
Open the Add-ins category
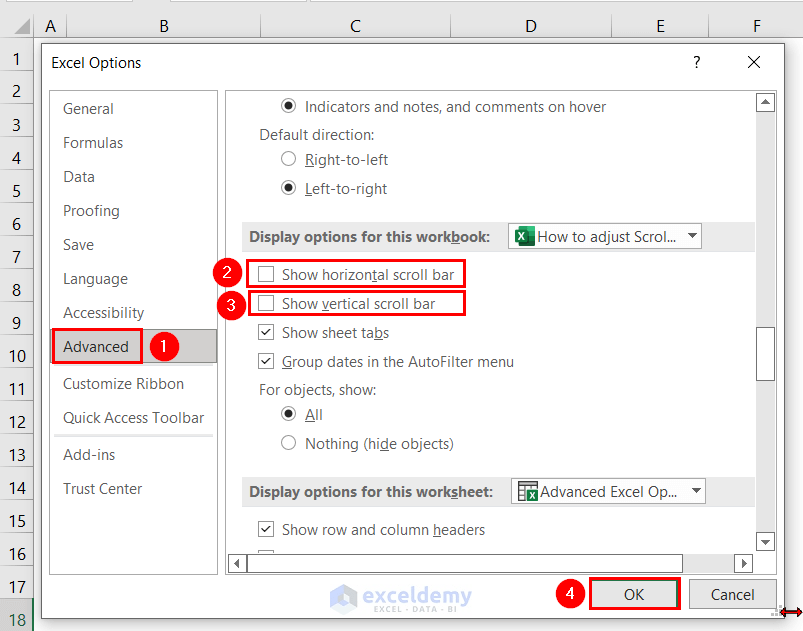tap(133, 455)
